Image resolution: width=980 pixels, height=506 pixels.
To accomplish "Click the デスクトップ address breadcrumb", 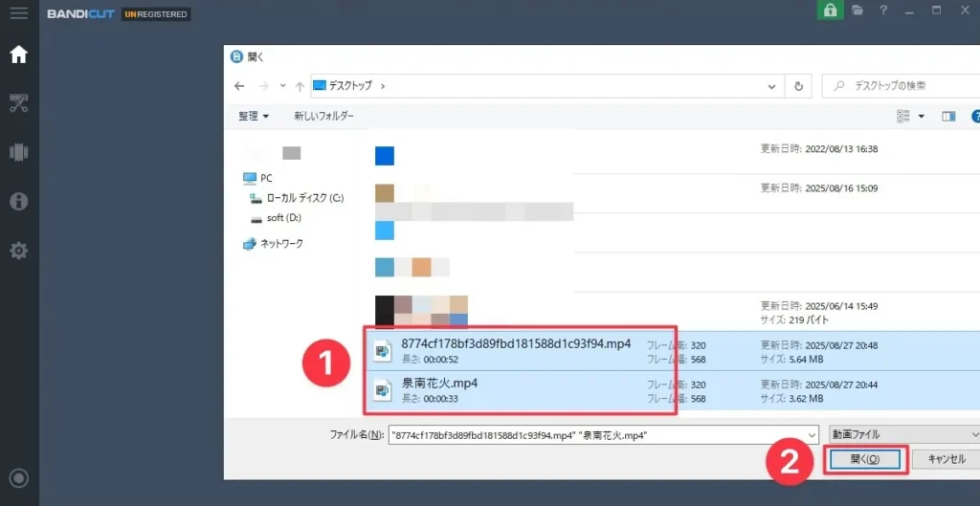I will tap(350, 86).
